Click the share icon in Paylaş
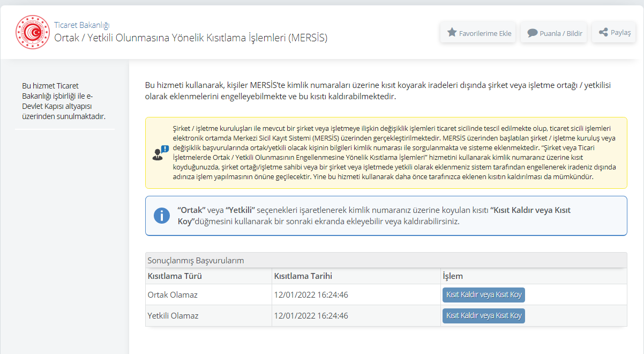The image size is (644, 354). click(603, 32)
